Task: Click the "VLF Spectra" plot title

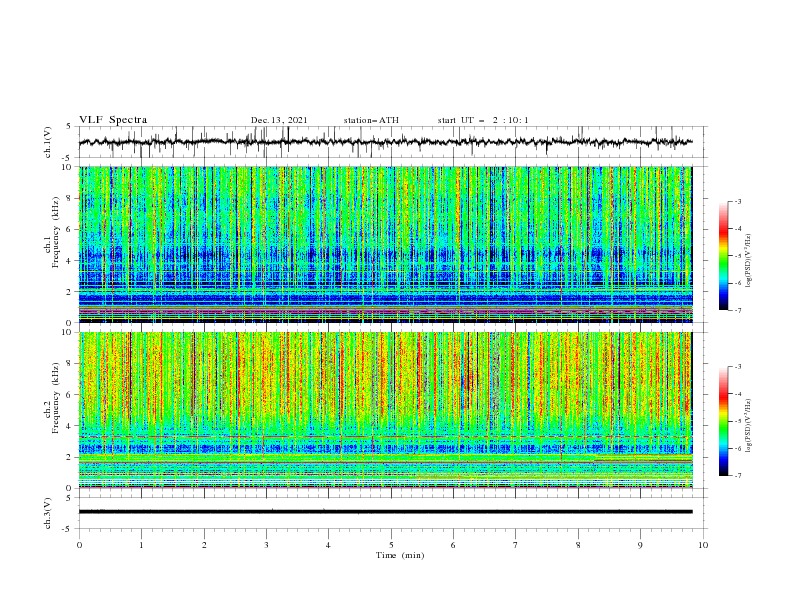Action: click(x=113, y=120)
